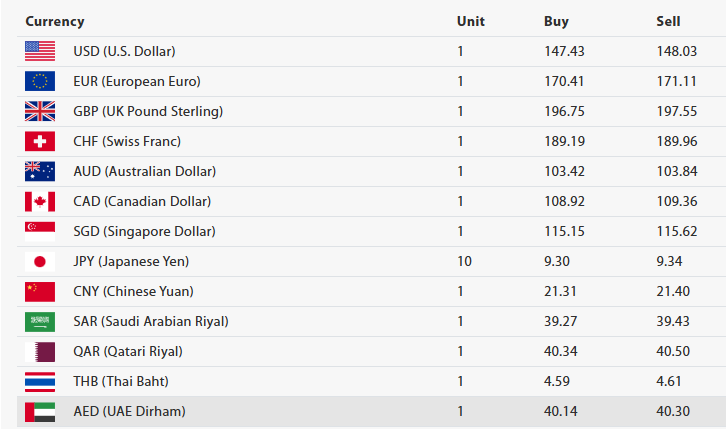Image resolution: width=726 pixels, height=429 pixels.
Task: Click the Chinese flag icon
Action: (40, 291)
